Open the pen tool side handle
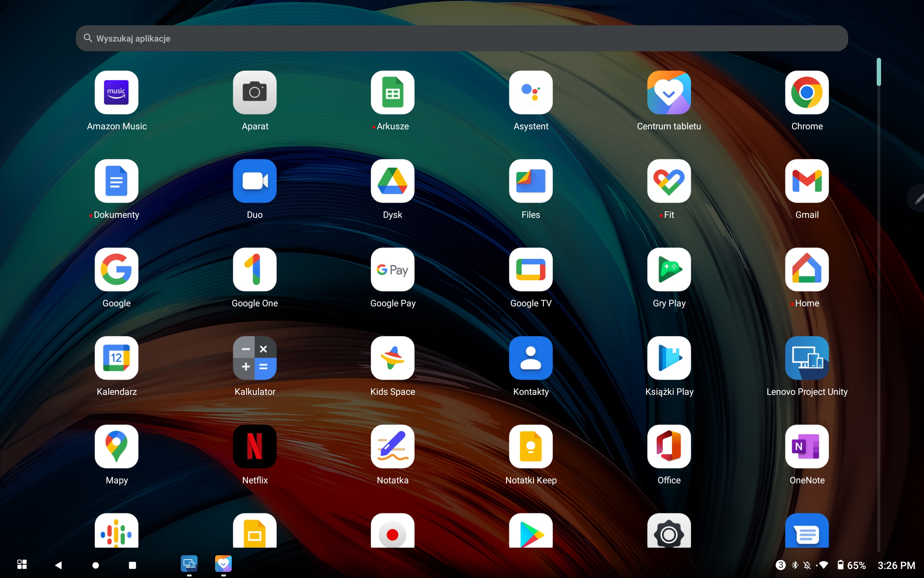This screenshot has height=578, width=924. 916,198
